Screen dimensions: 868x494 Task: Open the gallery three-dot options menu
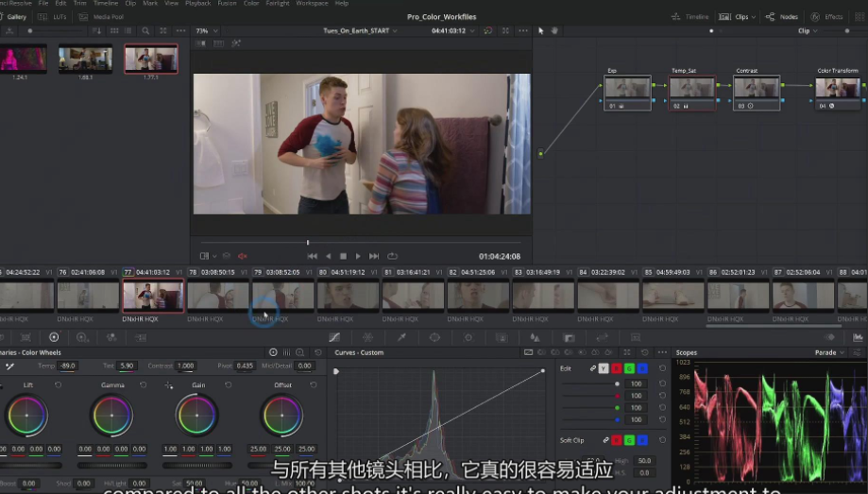point(180,31)
